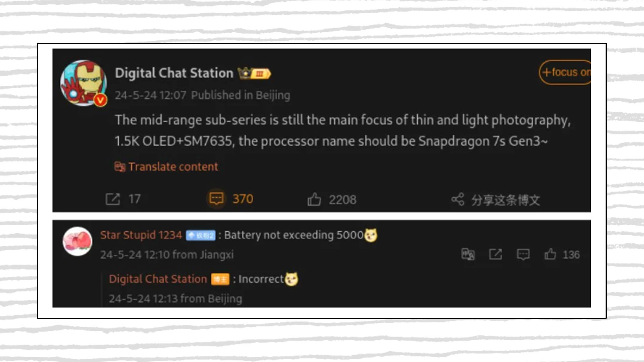
Task: Click the reply comment icon on Star Stupid 1234
Action: (x=523, y=255)
